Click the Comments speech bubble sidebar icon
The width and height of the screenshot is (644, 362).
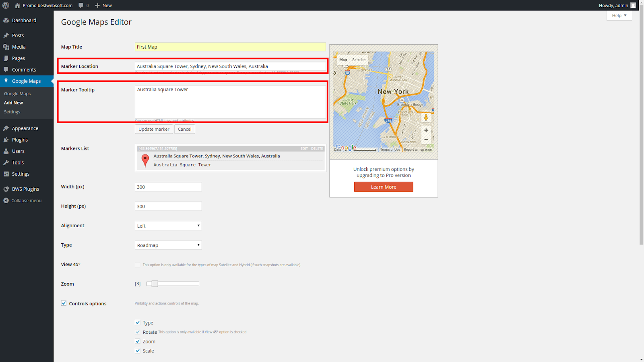tap(6, 70)
